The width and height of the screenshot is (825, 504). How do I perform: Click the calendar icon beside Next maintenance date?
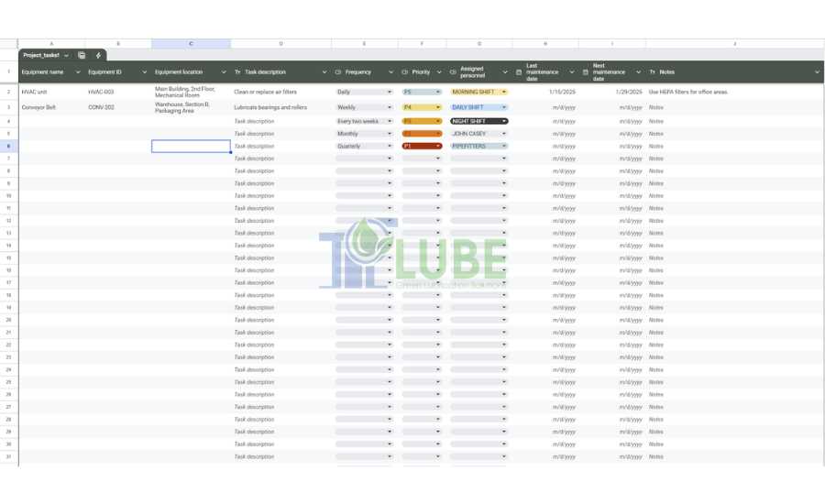[586, 72]
